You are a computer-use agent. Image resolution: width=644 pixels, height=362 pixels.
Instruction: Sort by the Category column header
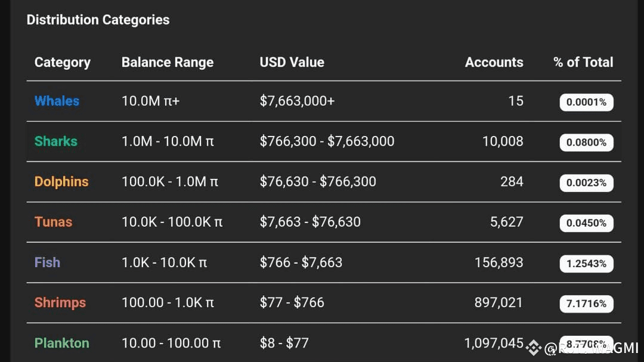[x=63, y=62]
